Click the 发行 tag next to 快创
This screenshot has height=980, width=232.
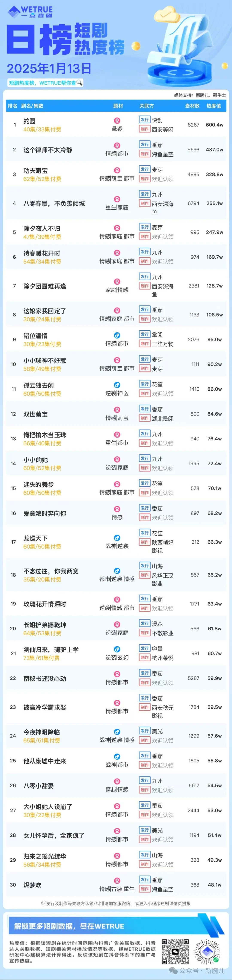point(144,120)
